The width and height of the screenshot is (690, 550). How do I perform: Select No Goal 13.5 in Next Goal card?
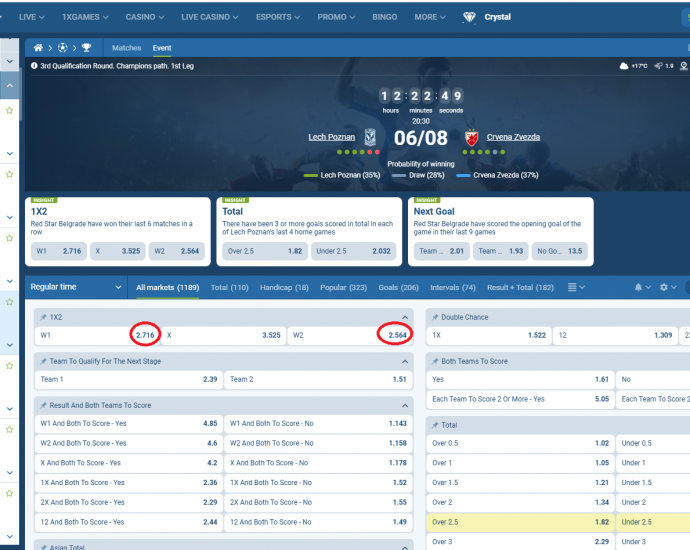559,251
